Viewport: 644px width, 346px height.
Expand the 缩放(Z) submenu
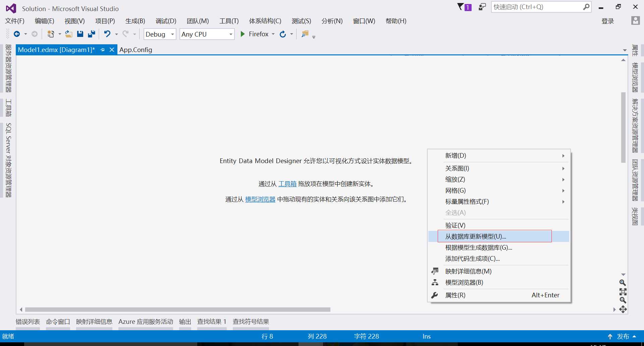[499, 180]
